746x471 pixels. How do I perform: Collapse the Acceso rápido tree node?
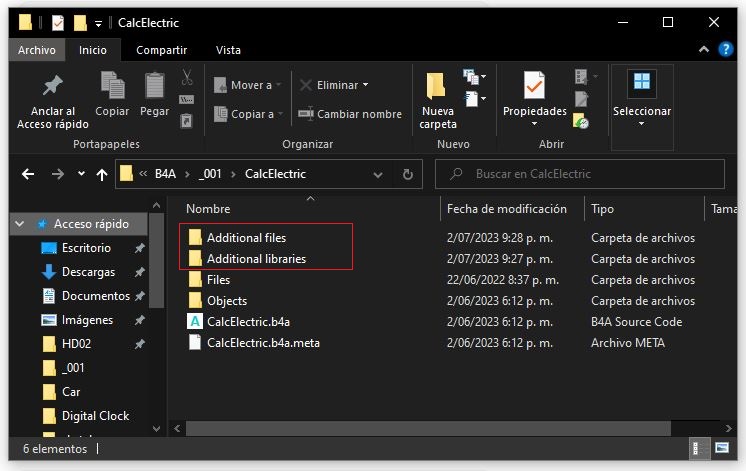(20, 224)
